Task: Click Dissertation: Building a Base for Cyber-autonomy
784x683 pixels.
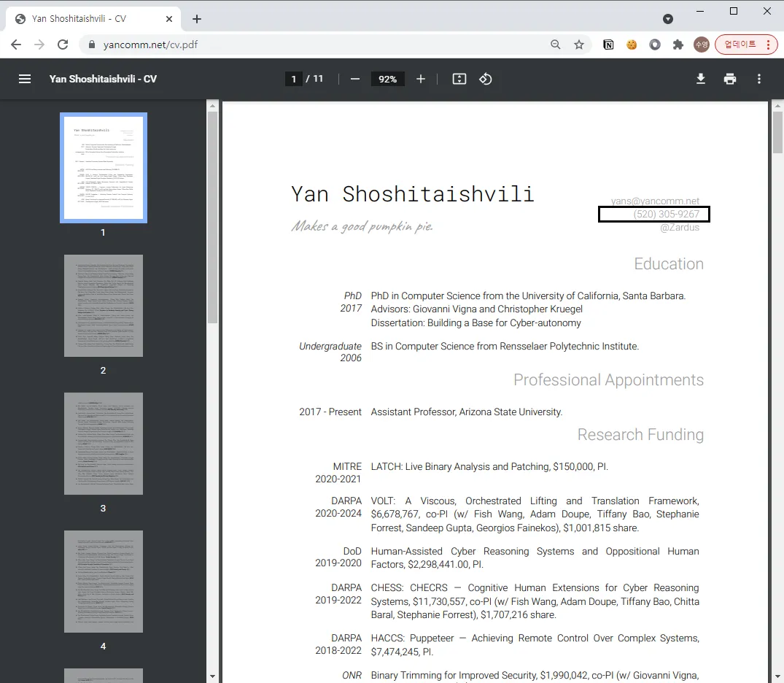Action: point(476,323)
